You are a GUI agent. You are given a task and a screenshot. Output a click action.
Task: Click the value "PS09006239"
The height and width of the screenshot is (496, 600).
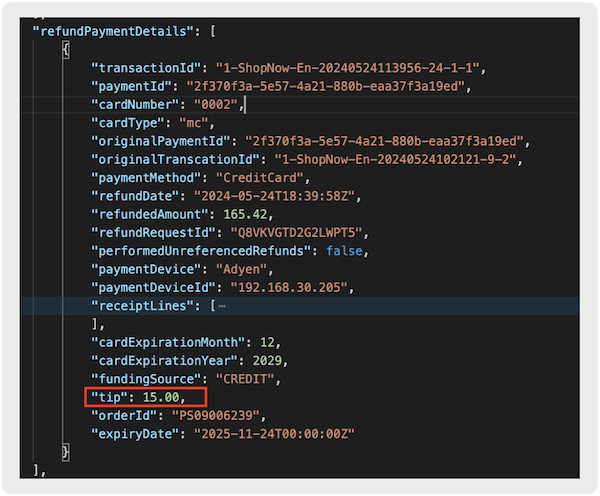click(x=216, y=416)
